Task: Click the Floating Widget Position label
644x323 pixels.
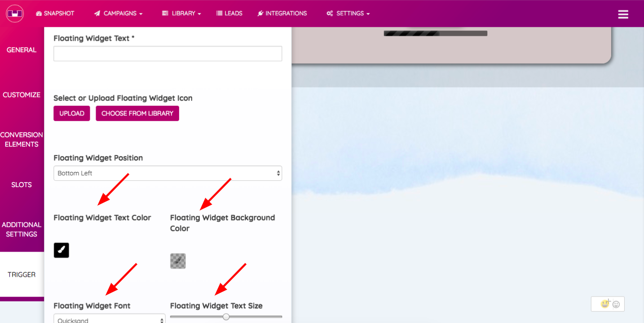Action: (x=98, y=158)
